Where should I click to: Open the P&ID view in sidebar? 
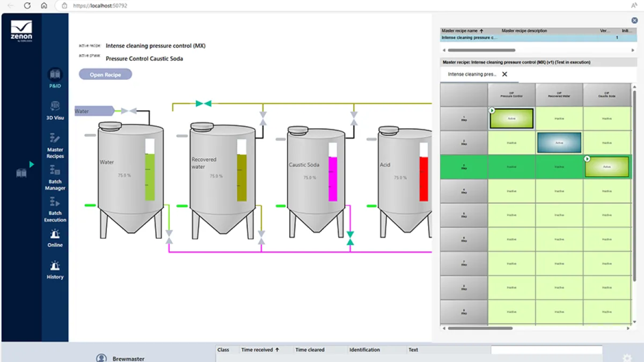pos(55,78)
